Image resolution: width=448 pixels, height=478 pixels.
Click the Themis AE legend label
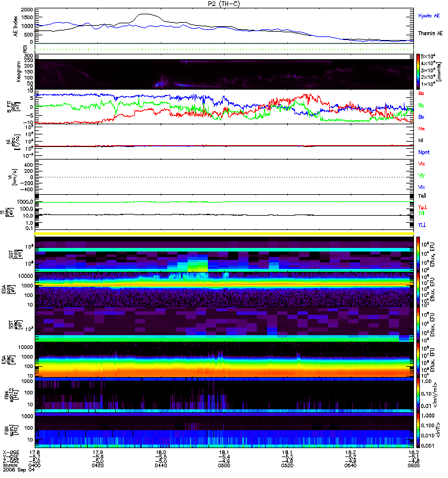(429, 35)
